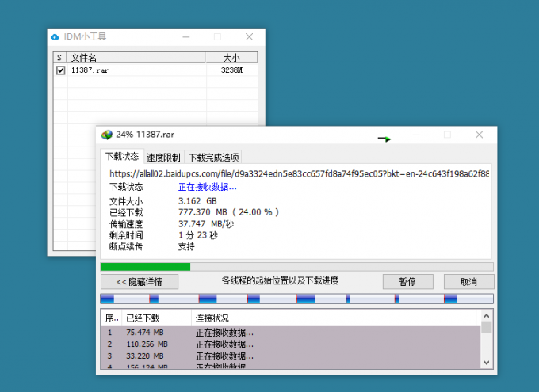Click the 3.162 GB file size value

197,201
